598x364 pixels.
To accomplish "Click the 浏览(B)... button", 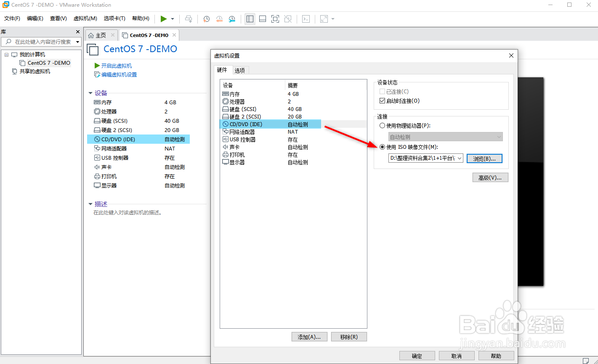I will coord(484,159).
